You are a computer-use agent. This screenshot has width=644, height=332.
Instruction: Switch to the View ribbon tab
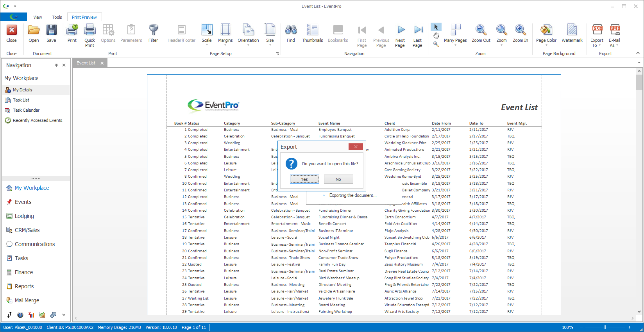(x=38, y=17)
